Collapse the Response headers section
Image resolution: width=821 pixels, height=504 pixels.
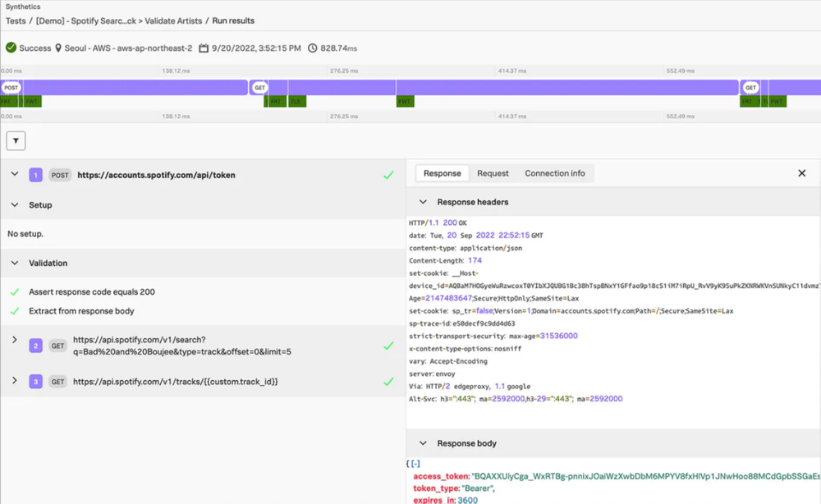pos(422,201)
